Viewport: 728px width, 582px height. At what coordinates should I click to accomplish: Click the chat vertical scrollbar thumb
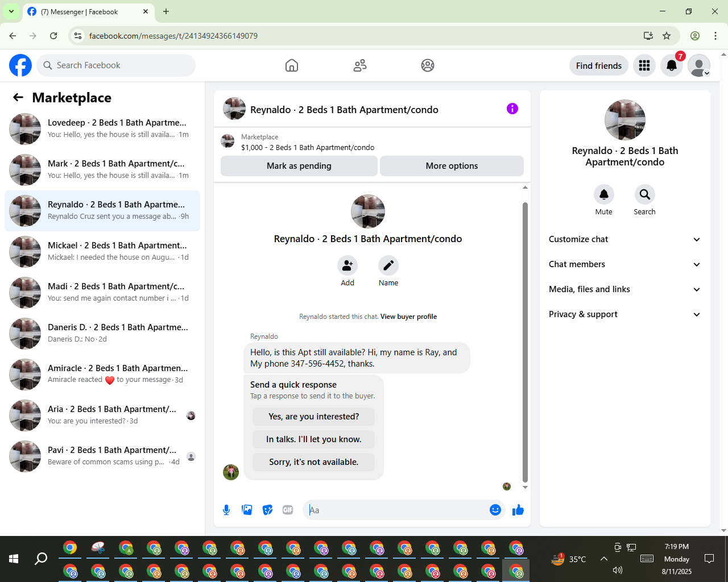tap(525, 342)
